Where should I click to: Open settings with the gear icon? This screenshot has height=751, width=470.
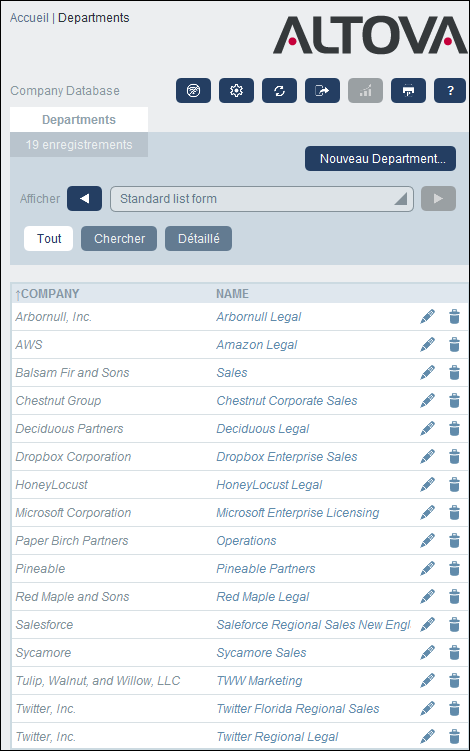point(236,91)
